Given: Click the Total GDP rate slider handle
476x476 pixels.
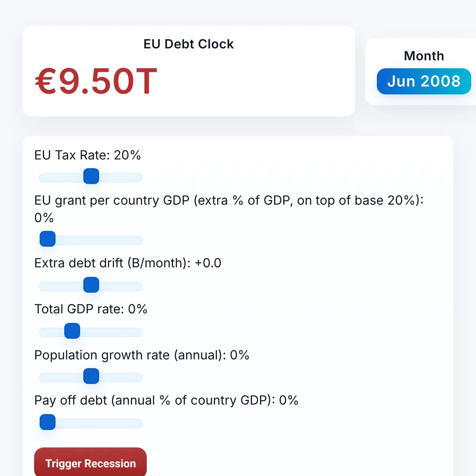Looking at the screenshot, I should point(72,331).
